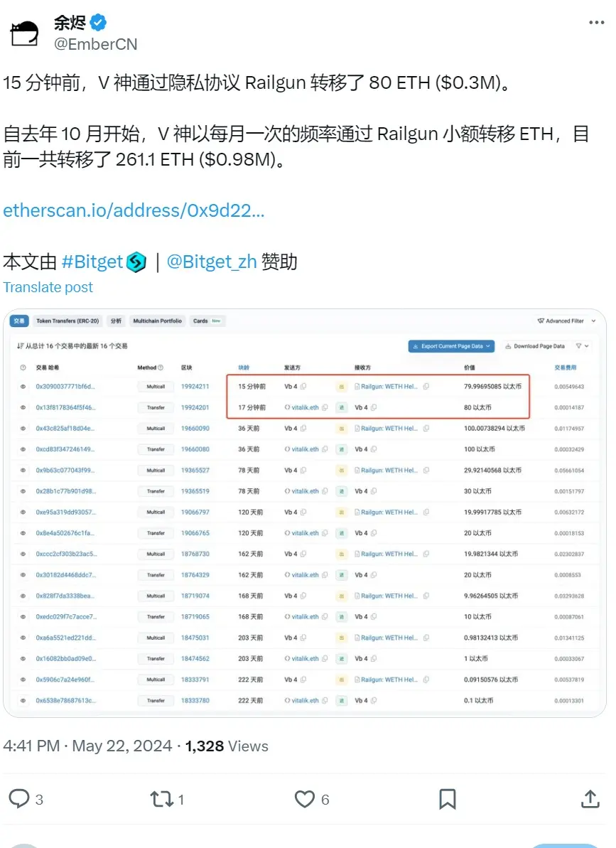The width and height of the screenshot is (616, 848).
Task: Click the Bitget logo beside the hashtag
Action: pos(134,262)
